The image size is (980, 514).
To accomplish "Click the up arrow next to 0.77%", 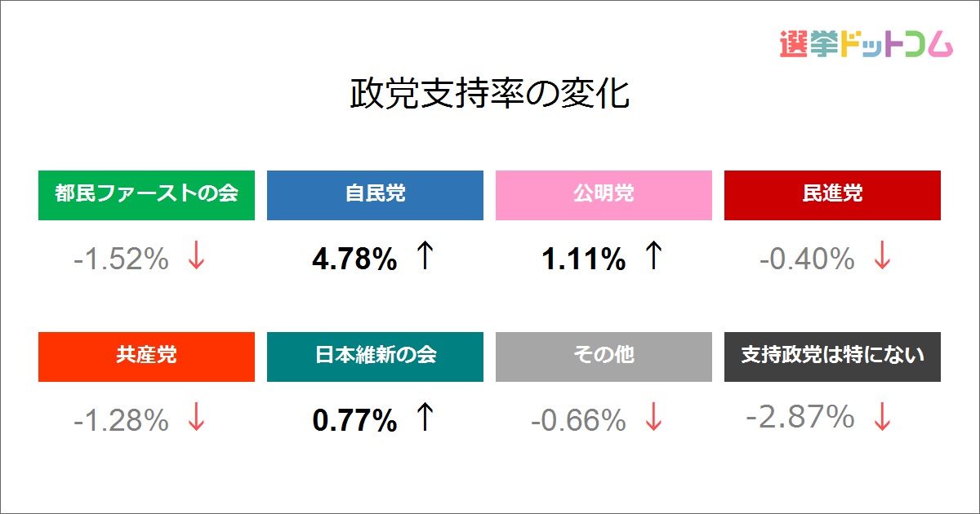I will pos(424,418).
